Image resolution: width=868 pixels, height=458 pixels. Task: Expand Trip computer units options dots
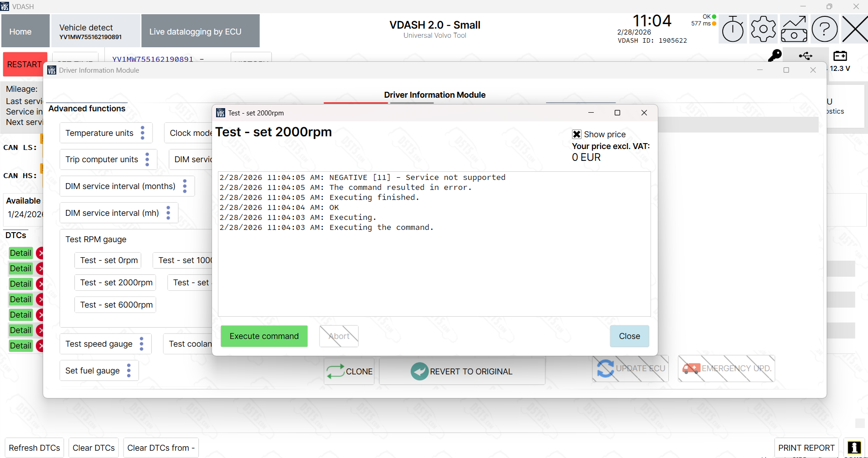coord(147,159)
